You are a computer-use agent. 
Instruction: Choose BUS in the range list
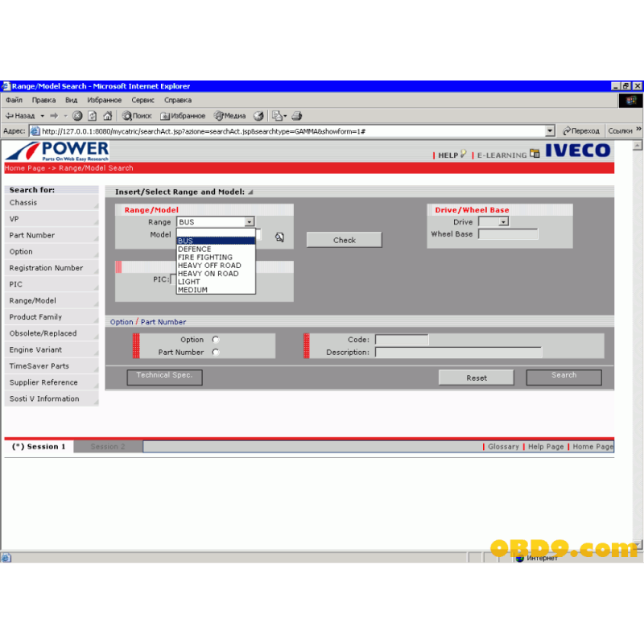[216, 241]
